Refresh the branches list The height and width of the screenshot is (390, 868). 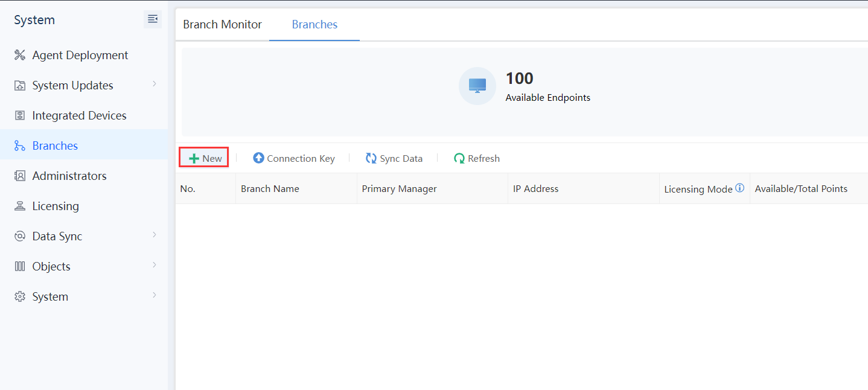476,158
